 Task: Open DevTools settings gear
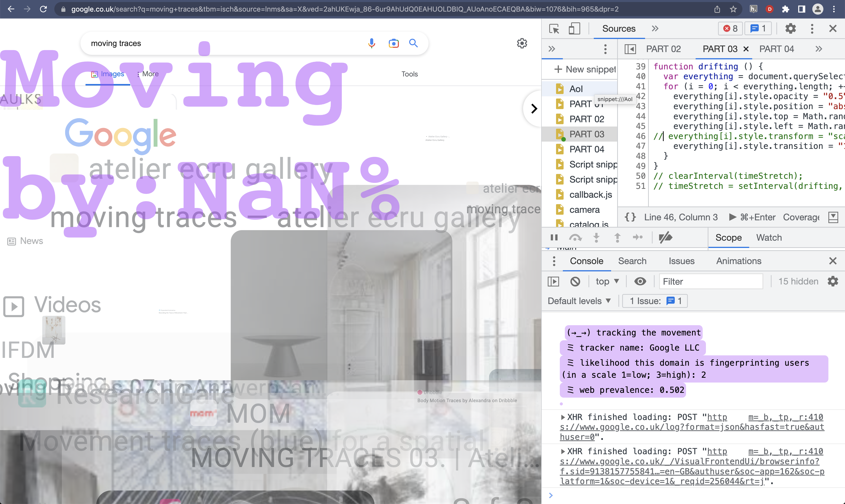coord(790,29)
